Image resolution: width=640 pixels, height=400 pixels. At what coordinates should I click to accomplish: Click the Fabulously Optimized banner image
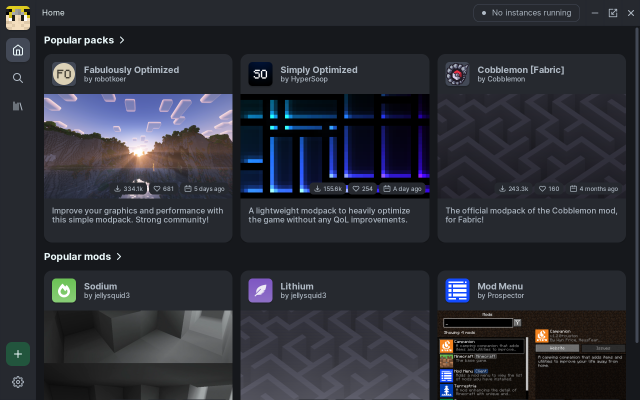[x=138, y=140]
